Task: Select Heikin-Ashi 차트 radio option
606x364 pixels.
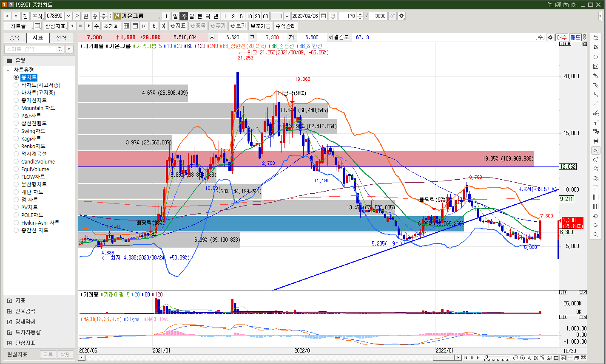Action: click(16, 223)
